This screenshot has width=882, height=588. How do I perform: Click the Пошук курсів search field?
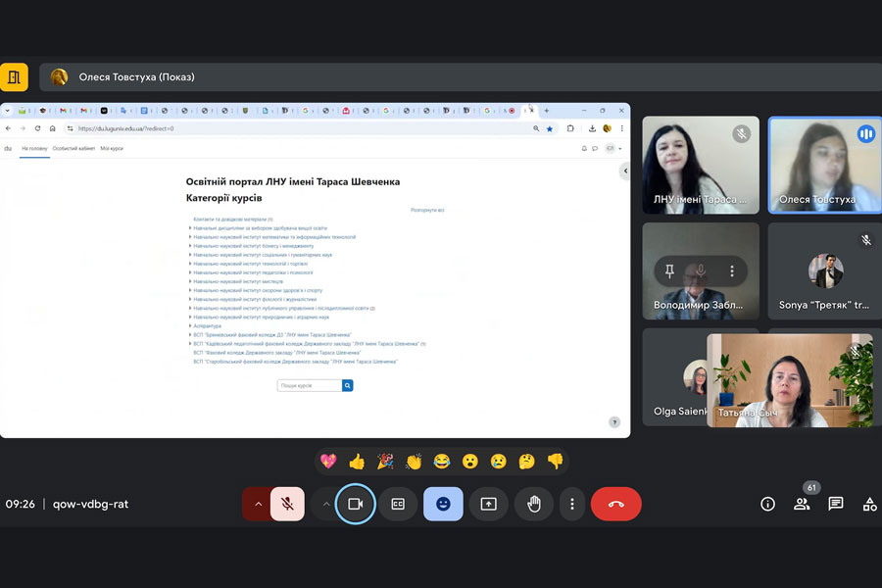(x=309, y=386)
